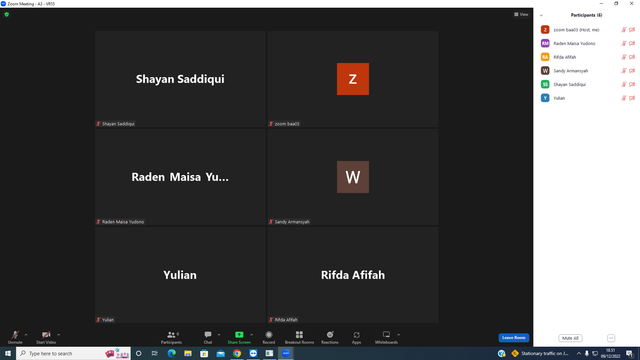This screenshot has width=640, height=360.
Task: Click the Share Screen icon
Action: coord(239,335)
